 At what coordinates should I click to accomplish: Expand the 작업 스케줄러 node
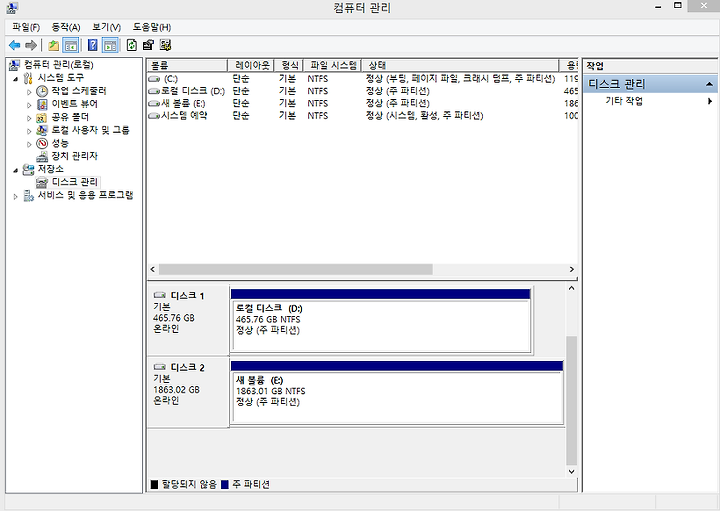point(29,92)
